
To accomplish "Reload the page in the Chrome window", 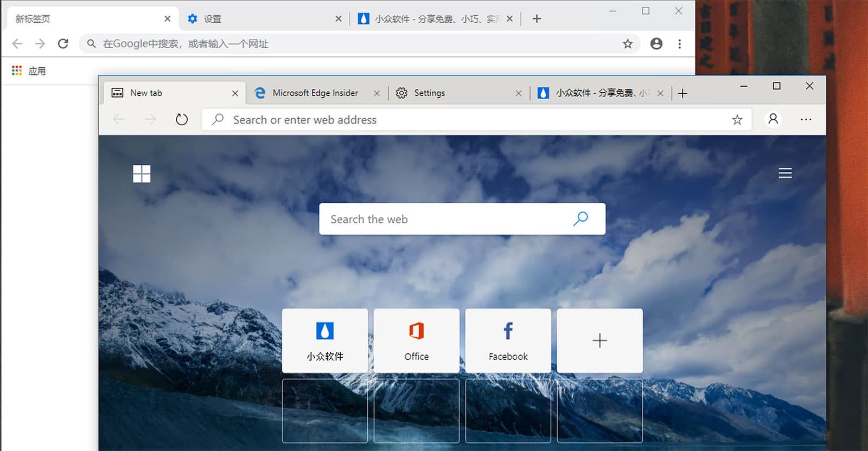I will pyautogui.click(x=63, y=44).
